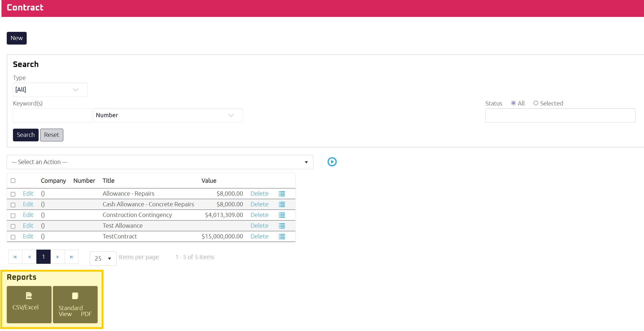The height and width of the screenshot is (331, 644).
Task: Reset the search filters
Action: (x=52, y=135)
